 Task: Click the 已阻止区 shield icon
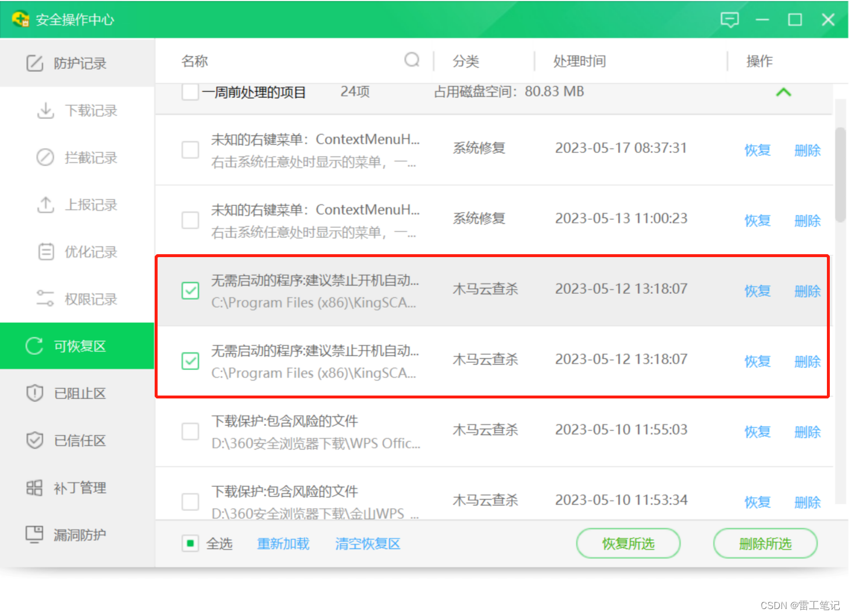[x=35, y=393]
